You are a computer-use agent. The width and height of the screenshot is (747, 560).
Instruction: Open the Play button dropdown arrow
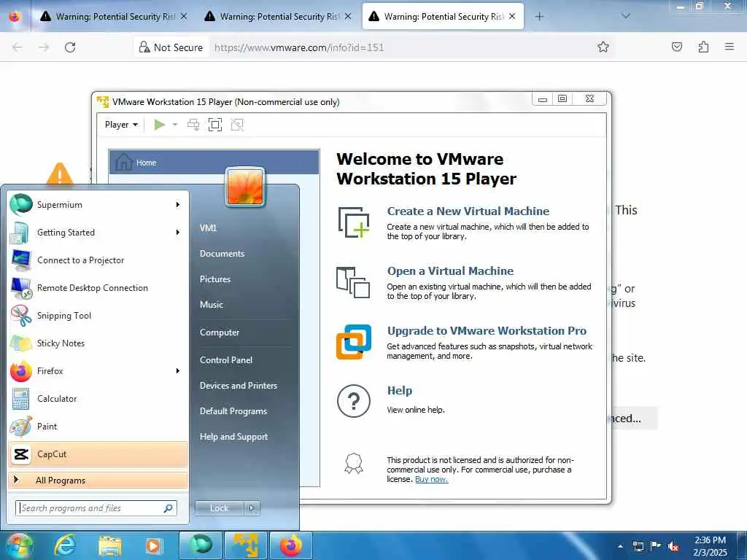pos(175,125)
